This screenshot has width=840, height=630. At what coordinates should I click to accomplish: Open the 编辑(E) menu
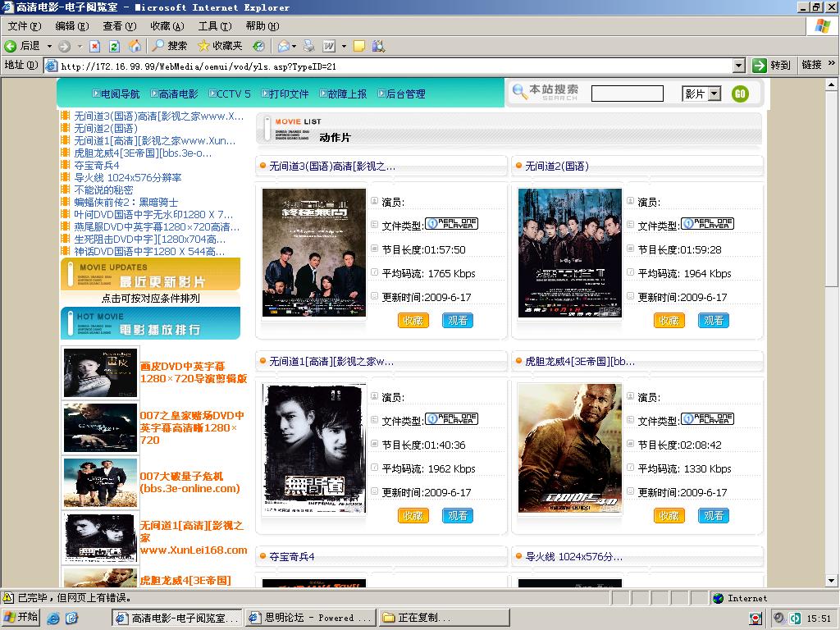click(72, 25)
